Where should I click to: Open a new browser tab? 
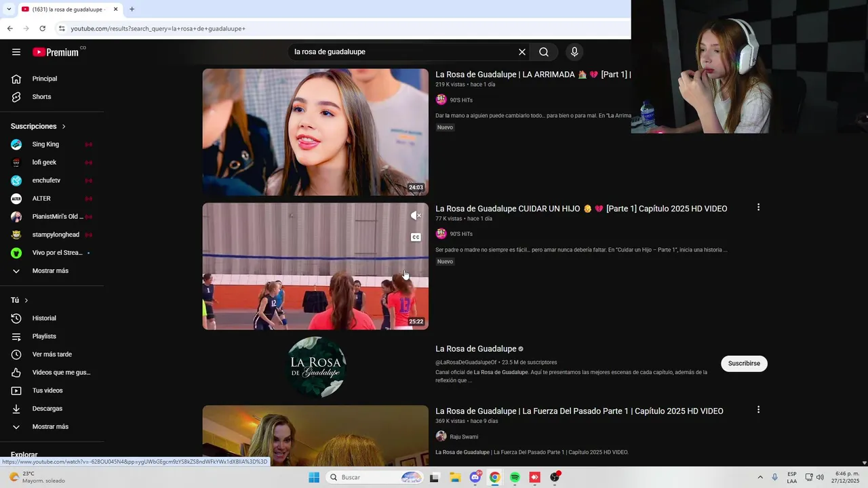click(x=132, y=9)
